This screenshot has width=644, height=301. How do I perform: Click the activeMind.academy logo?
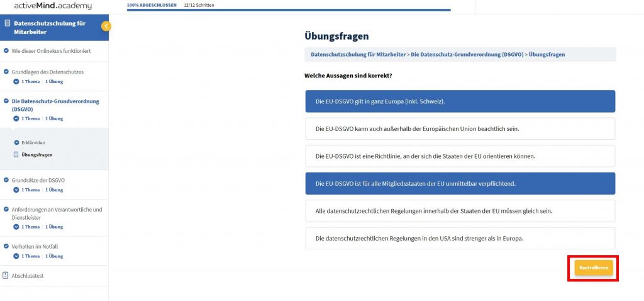(x=53, y=6)
